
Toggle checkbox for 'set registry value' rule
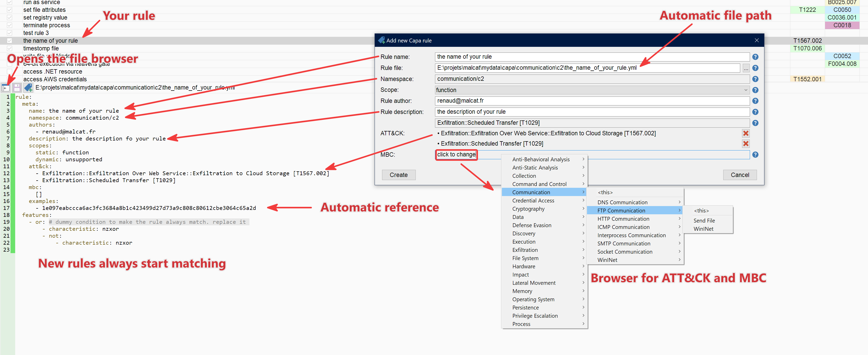coord(10,17)
